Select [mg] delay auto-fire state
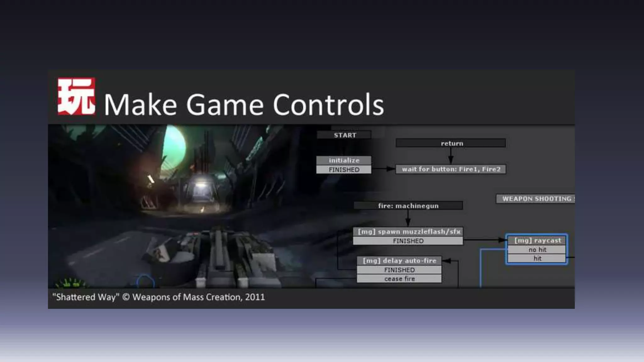The height and width of the screenshot is (362, 644). 399,261
